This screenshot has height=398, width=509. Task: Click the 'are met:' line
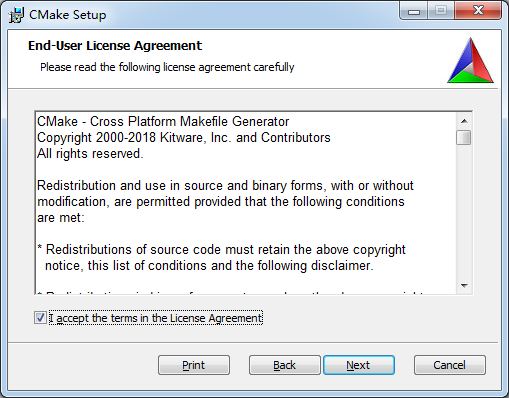click(x=61, y=218)
